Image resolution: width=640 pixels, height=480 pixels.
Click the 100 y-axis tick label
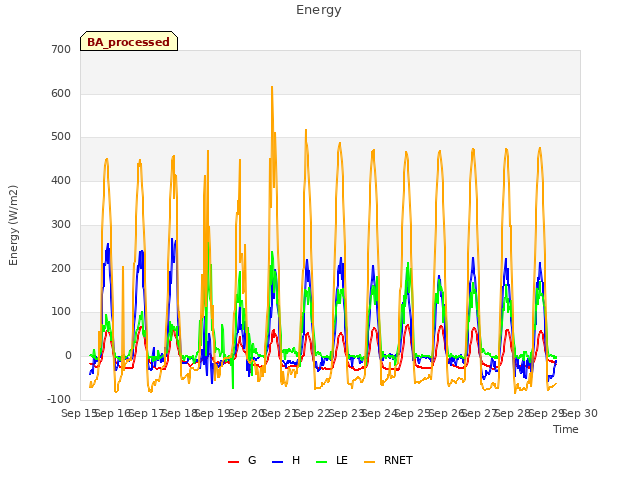point(61,312)
